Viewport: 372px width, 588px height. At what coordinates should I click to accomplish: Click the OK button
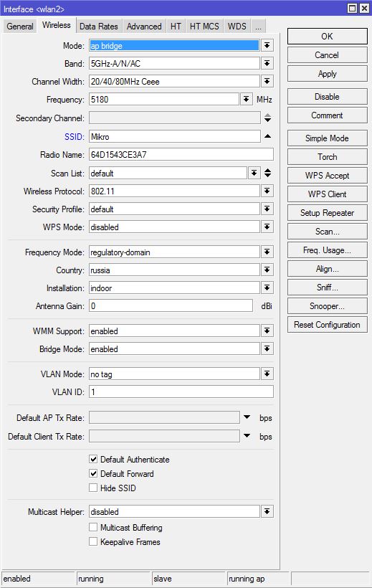click(327, 37)
